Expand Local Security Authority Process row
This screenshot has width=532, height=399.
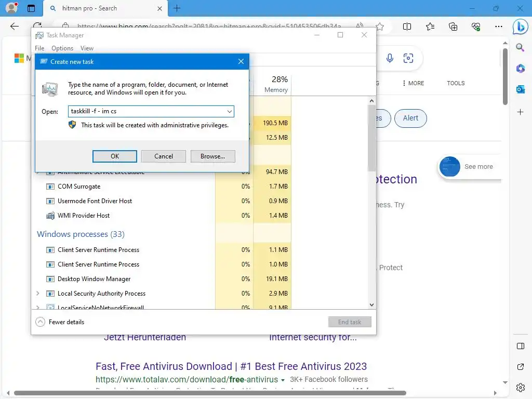[x=38, y=294]
